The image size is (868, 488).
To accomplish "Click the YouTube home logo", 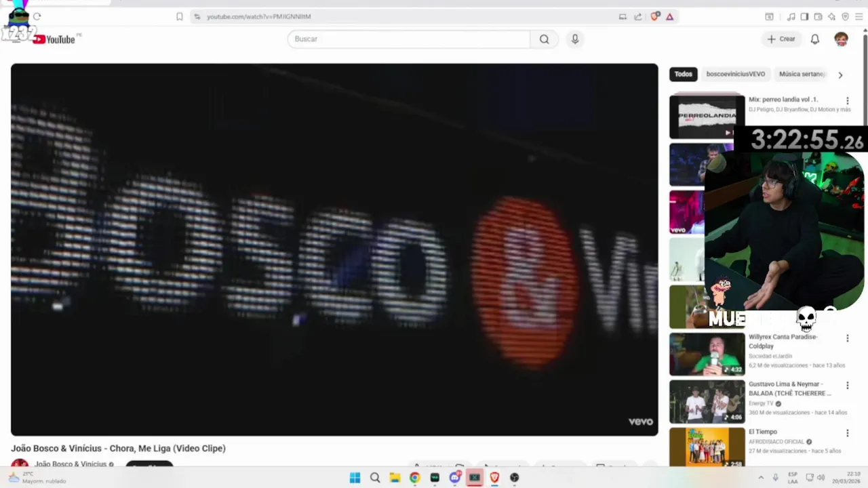I will pyautogui.click(x=54, y=39).
